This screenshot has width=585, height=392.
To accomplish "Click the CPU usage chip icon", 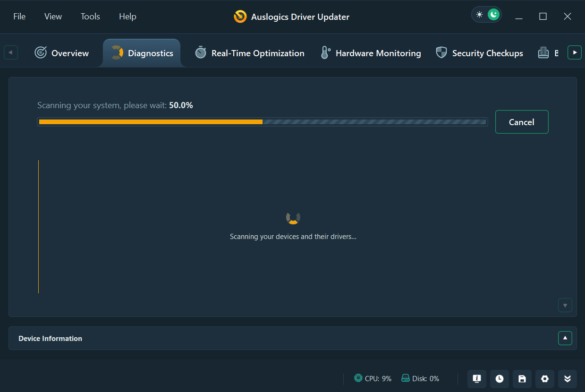I will 358,378.
